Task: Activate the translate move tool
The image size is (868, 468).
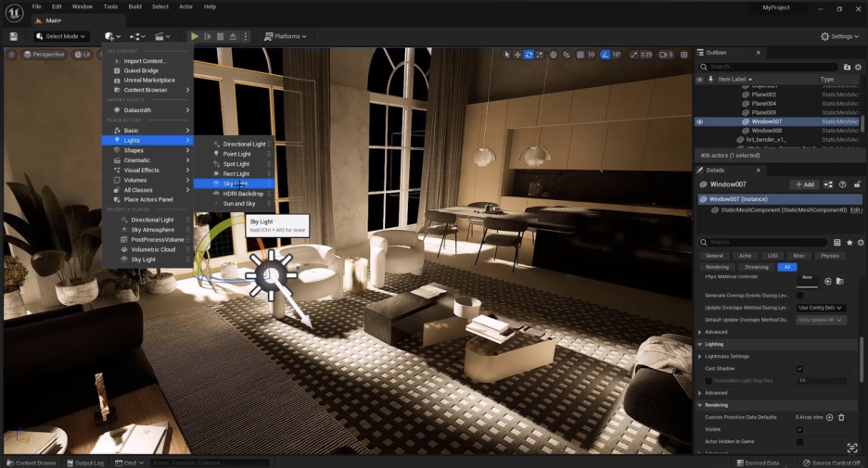Action: tap(517, 54)
